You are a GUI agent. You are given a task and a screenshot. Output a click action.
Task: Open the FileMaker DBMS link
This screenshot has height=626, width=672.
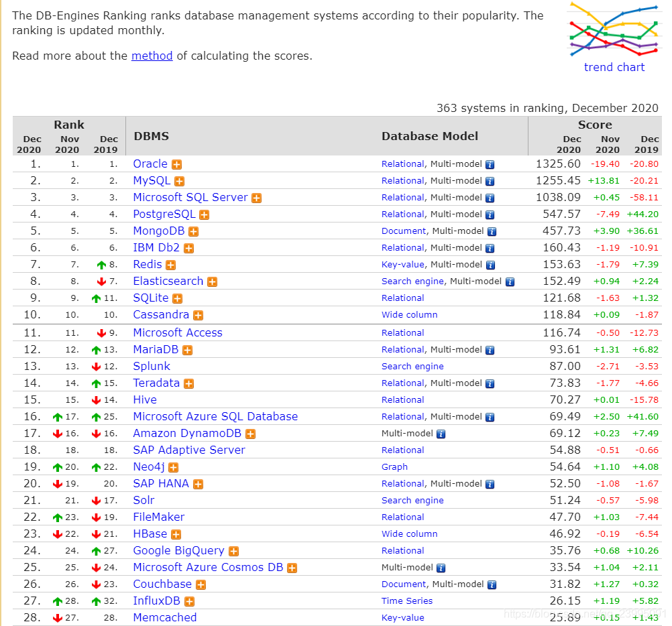(158, 517)
